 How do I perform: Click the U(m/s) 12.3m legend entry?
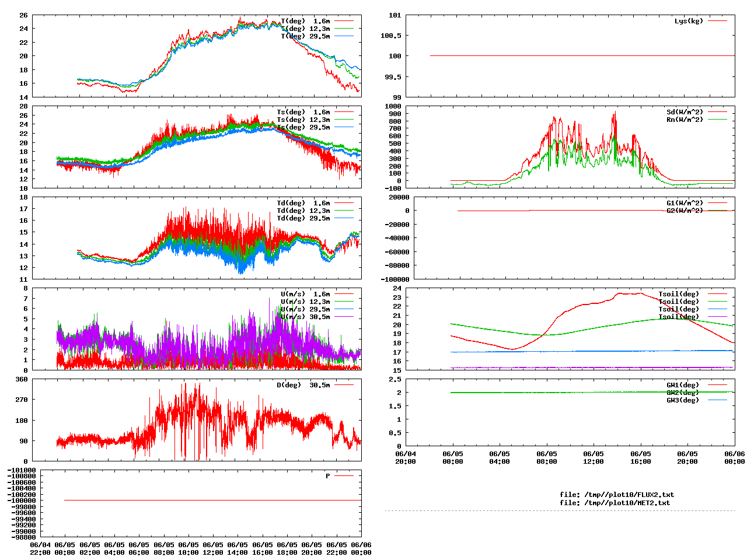point(305,302)
